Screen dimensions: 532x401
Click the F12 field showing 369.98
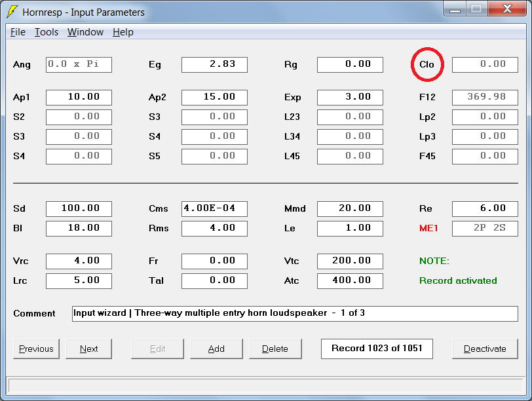coord(485,98)
